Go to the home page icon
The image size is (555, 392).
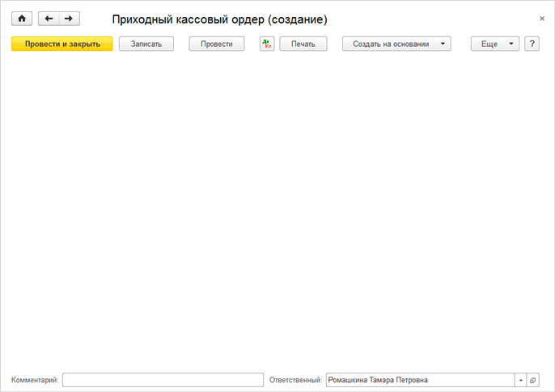click(23, 19)
